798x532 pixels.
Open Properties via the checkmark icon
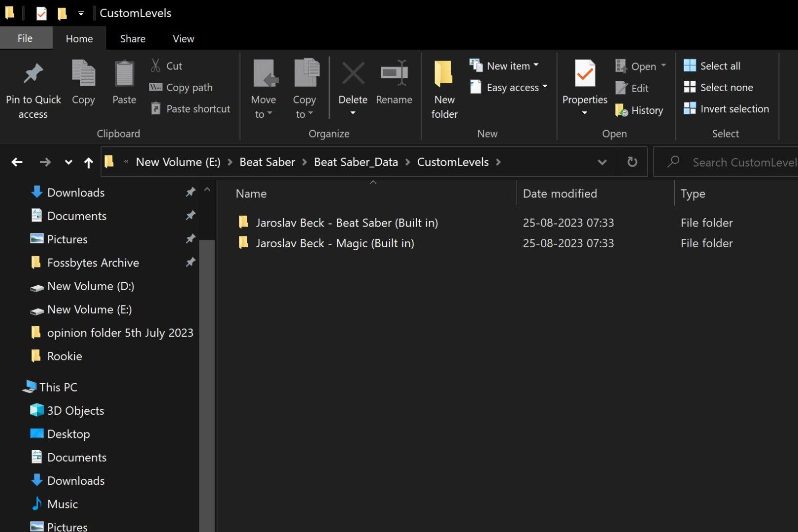pos(585,73)
